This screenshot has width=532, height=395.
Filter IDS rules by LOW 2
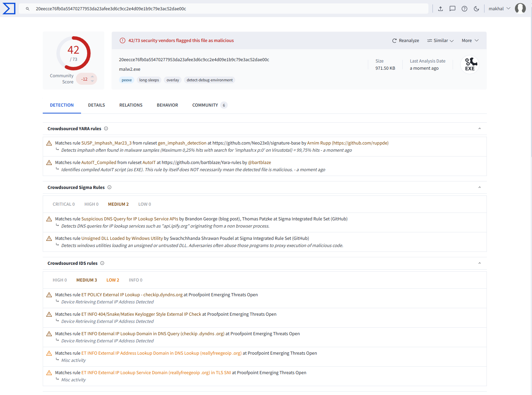(113, 280)
